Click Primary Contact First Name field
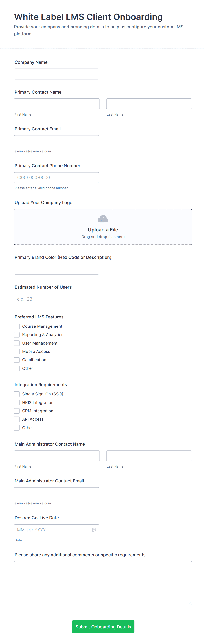 pyautogui.click(x=57, y=104)
